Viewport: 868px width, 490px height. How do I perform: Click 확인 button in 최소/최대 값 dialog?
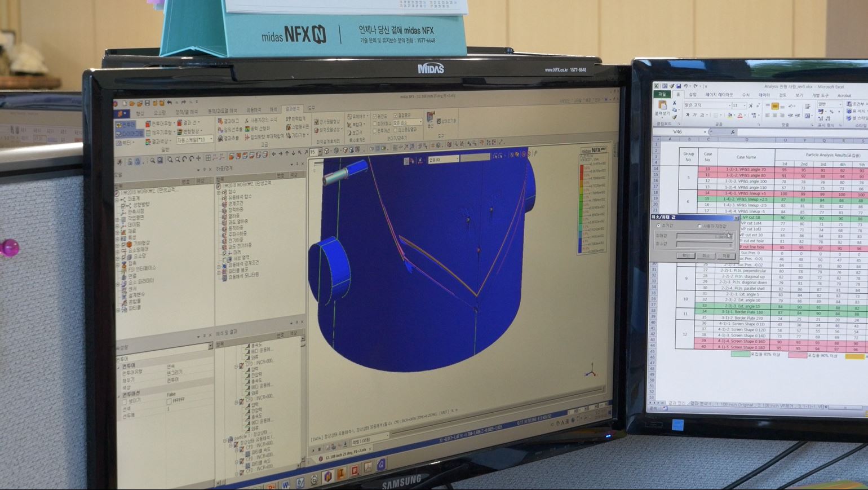pos(686,255)
